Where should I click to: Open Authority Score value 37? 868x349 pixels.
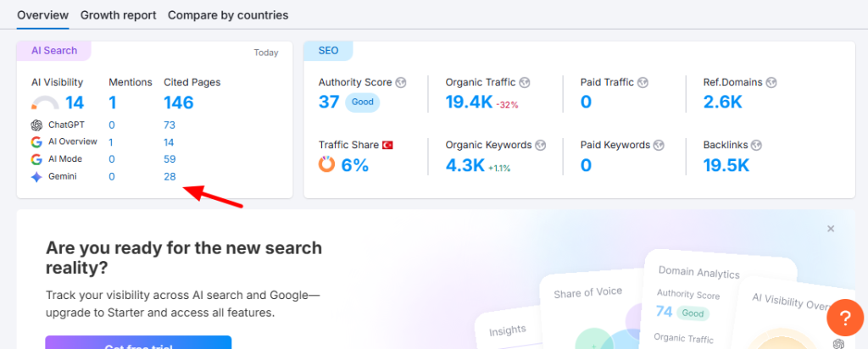point(329,102)
